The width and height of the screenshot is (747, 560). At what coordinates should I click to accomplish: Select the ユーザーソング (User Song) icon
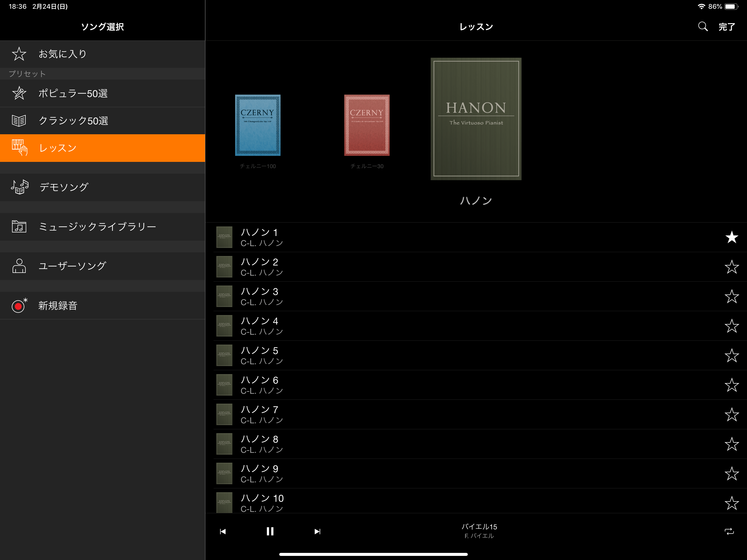(19, 266)
